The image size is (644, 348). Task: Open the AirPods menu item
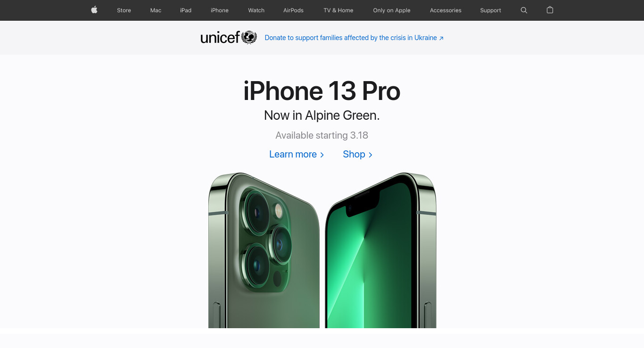[x=293, y=10]
